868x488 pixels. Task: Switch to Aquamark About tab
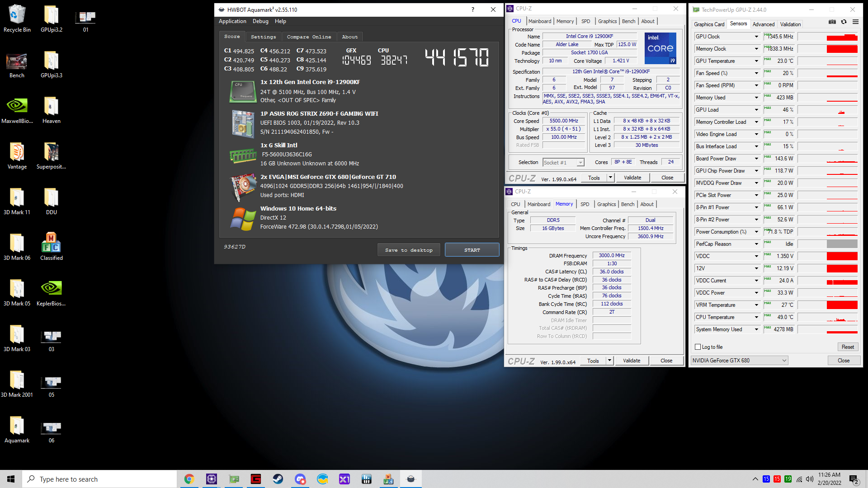point(349,37)
